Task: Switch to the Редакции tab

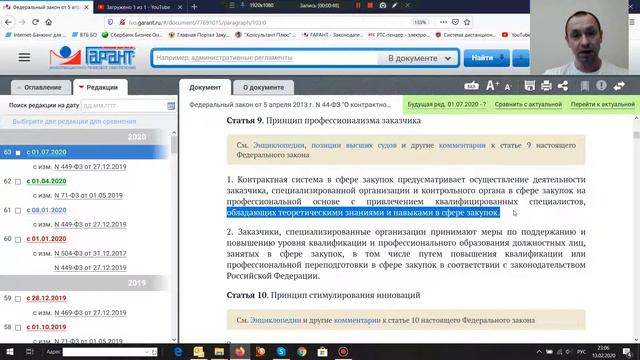Action: tap(100, 87)
